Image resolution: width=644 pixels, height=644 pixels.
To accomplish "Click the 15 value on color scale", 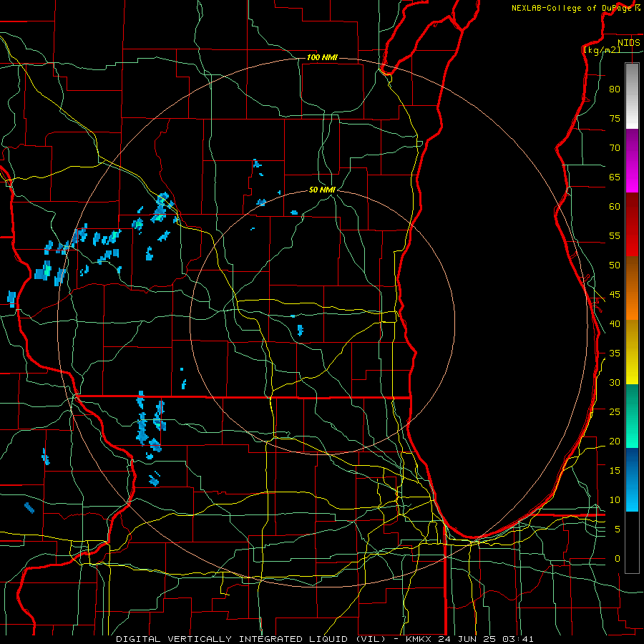I will [615, 471].
